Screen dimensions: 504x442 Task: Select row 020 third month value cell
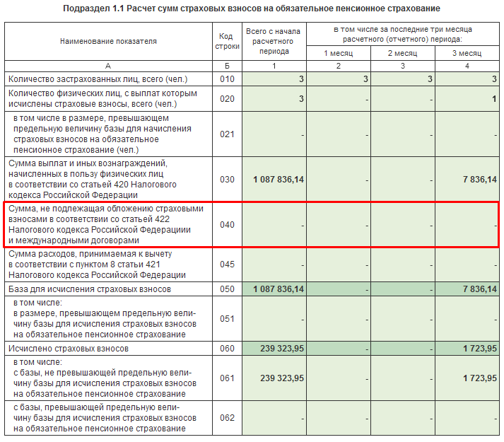click(x=467, y=99)
